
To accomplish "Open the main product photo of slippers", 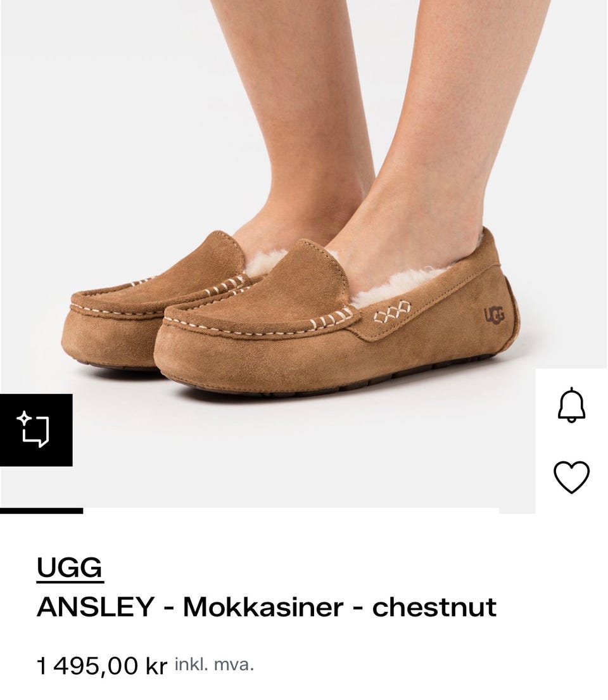I will (x=268, y=255).
